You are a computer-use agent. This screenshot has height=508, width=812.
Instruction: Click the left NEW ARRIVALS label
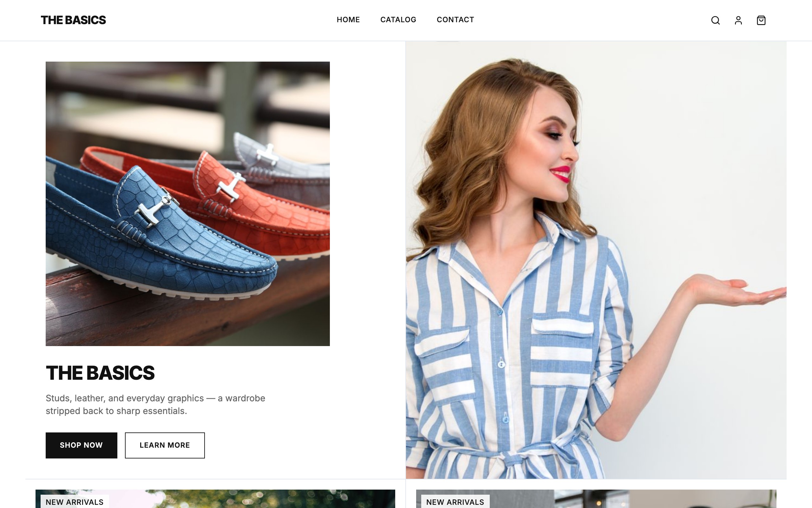75,502
